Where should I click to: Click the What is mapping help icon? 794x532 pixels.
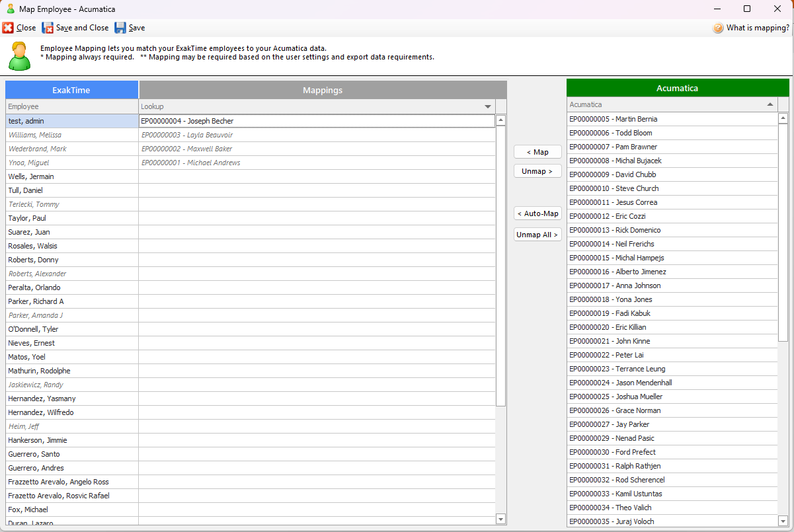[718, 28]
